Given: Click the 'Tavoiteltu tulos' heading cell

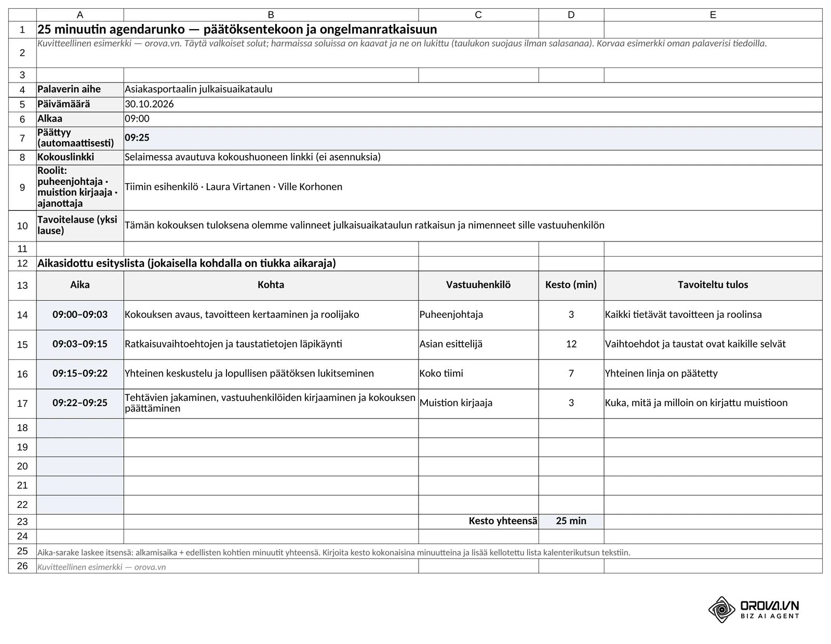Looking at the screenshot, I should (713, 285).
